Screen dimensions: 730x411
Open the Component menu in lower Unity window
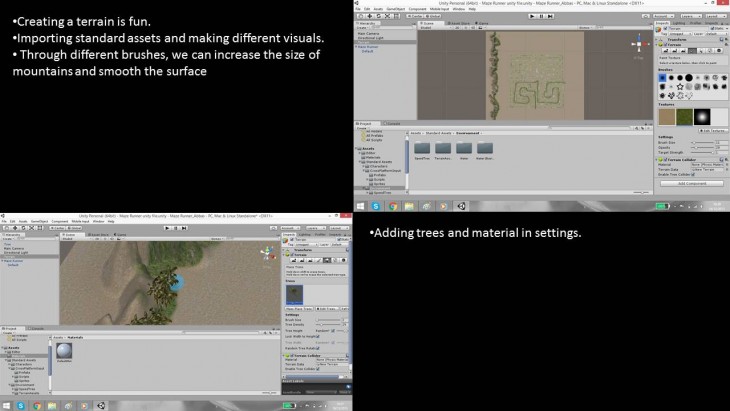pyautogui.click(x=60, y=220)
